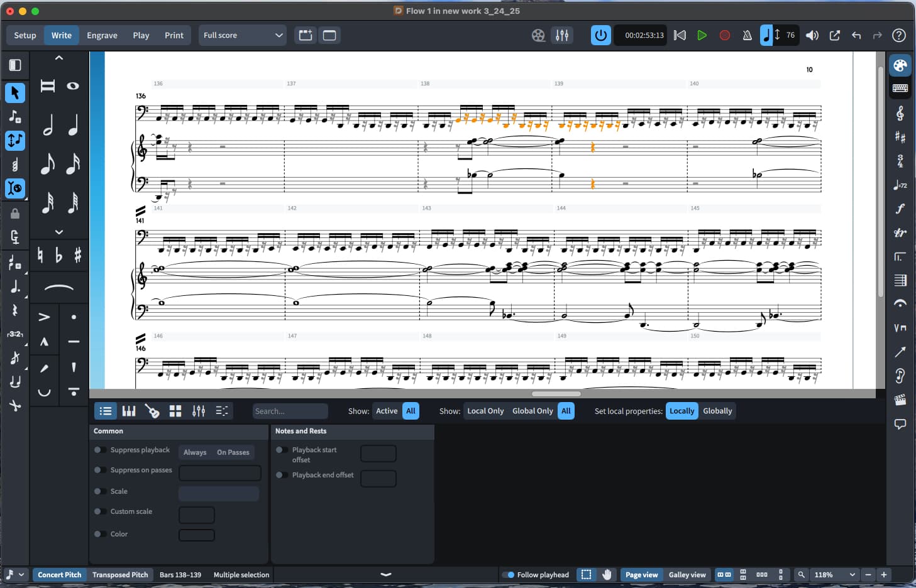The height and width of the screenshot is (588, 916).
Task: Toggle the metronome click icon
Action: 747,35
